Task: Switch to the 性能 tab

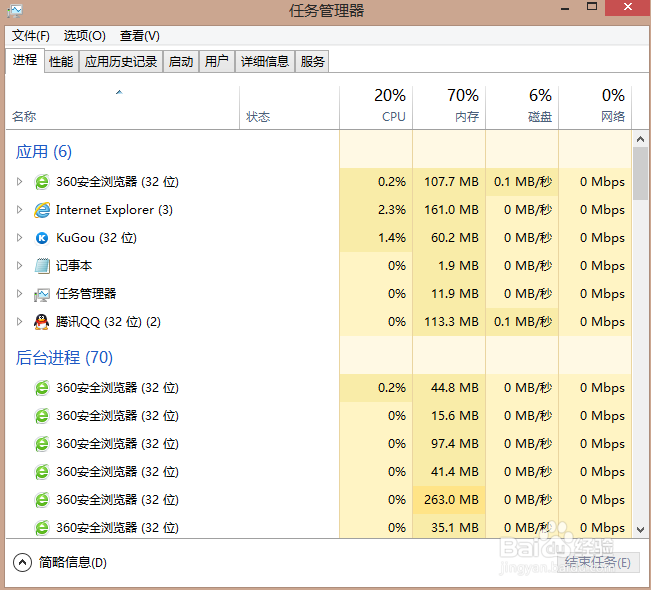Action: [61, 61]
